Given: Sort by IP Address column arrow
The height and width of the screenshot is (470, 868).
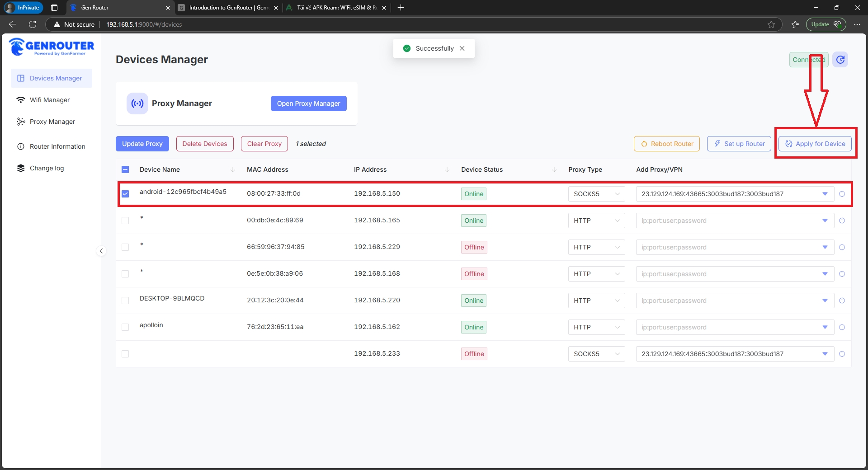Looking at the screenshot, I should tap(447, 169).
